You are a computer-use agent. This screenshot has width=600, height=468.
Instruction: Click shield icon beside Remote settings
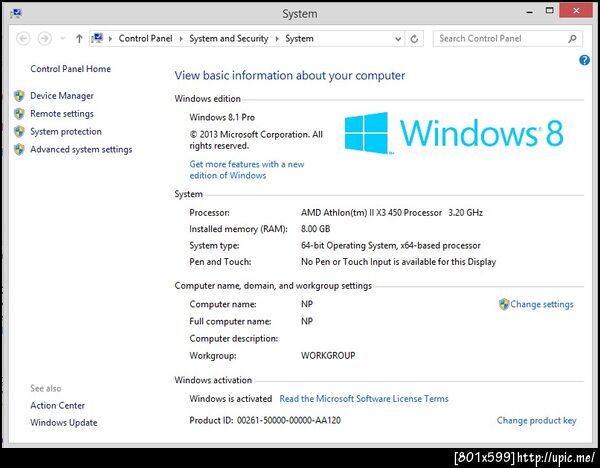click(19, 114)
